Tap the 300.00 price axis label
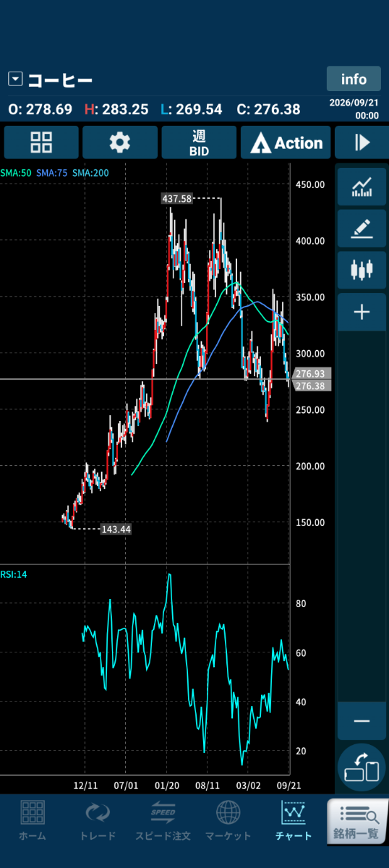Image resolution: width=389 pixels, height=868 pixels. pos(309,354)
